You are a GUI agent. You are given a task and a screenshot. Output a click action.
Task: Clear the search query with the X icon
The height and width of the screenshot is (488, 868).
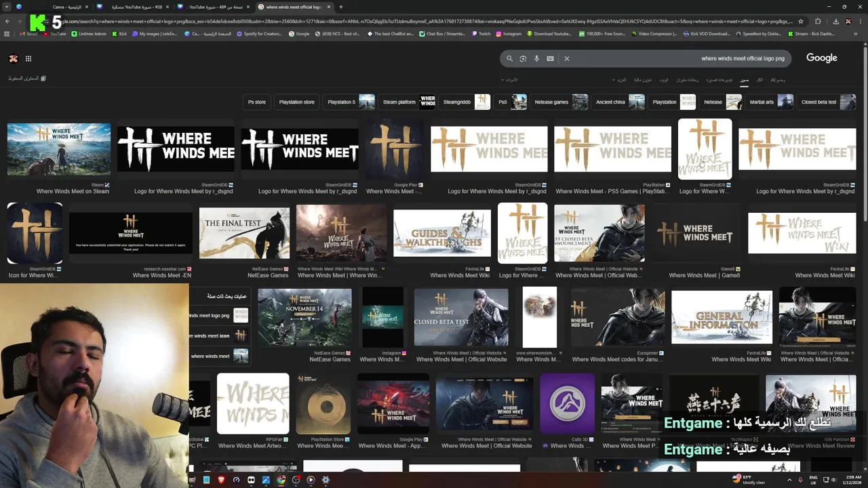[567, 58]
